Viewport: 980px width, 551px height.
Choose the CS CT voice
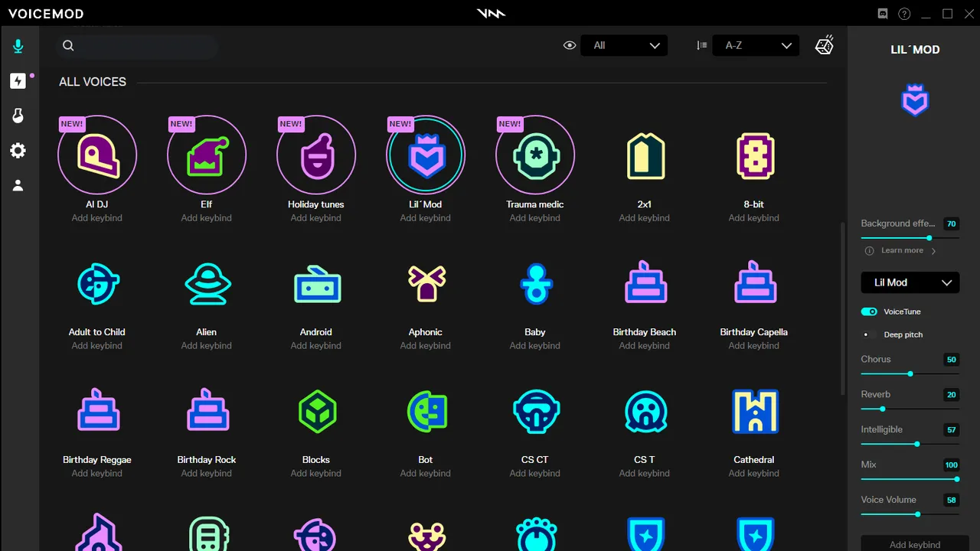535,412
